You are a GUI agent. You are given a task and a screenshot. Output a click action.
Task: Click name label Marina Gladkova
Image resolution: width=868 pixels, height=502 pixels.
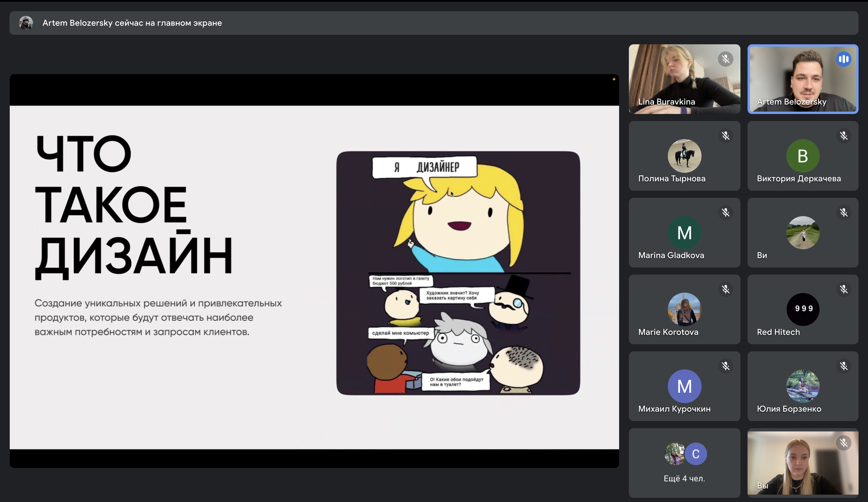(671, 255)
